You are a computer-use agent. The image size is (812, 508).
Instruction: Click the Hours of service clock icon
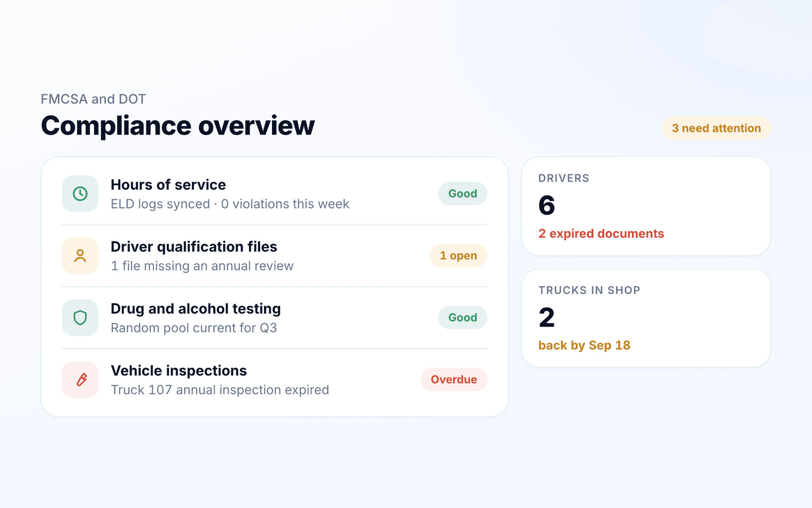tap(80, 194)
